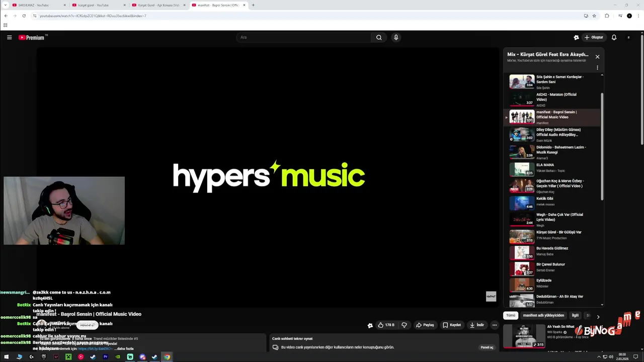Open the apps grid in bookmarks bar
Screen dimensions: 644x362
pos(6,25)
